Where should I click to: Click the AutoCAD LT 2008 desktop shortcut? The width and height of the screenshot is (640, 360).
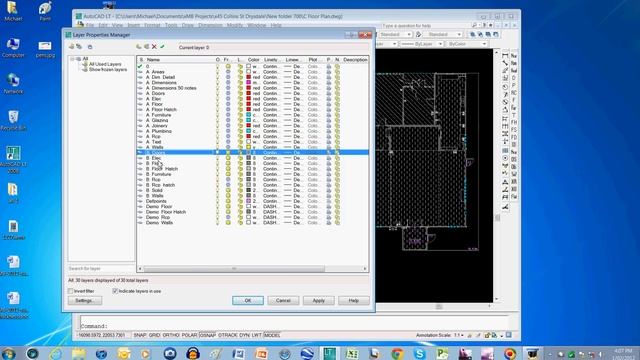point(13,159)
